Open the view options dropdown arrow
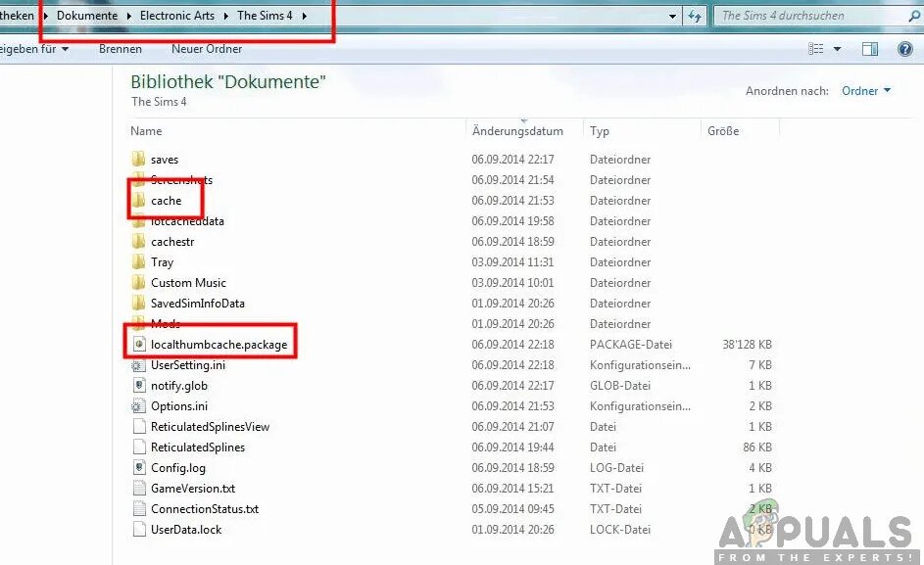 [838, 49]
